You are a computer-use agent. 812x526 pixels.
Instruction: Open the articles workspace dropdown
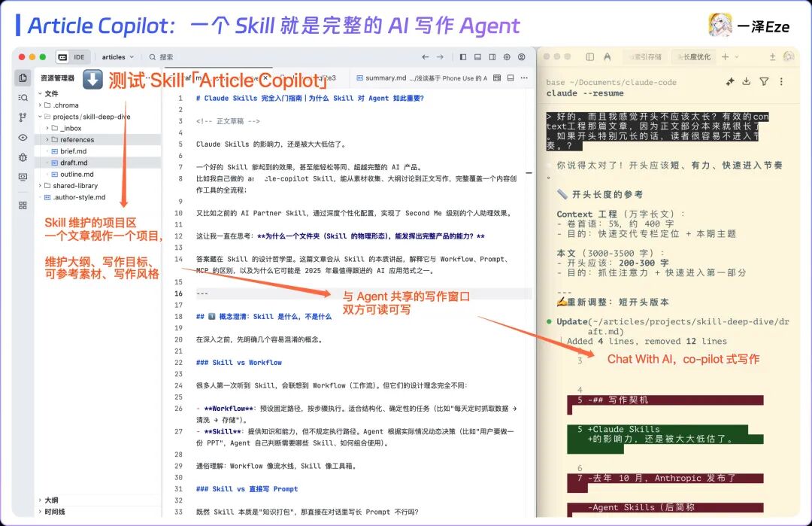(x=118, y=56)
